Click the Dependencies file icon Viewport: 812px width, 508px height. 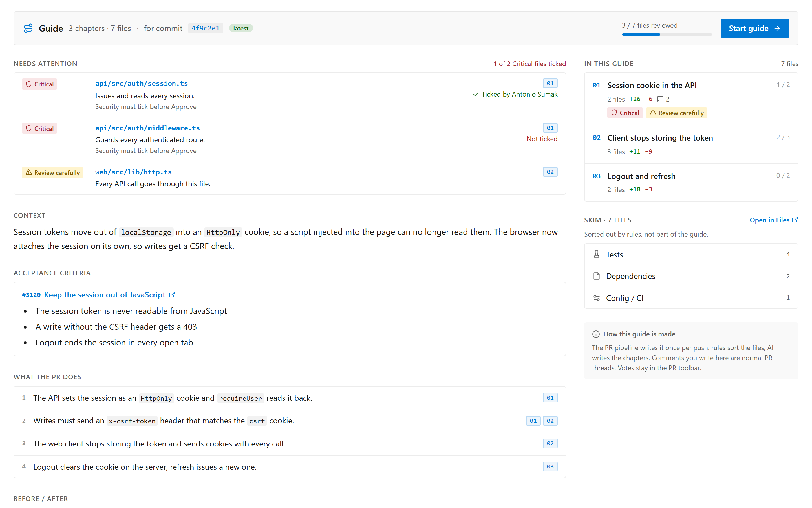pyautogui.click(x=596, y=276)
